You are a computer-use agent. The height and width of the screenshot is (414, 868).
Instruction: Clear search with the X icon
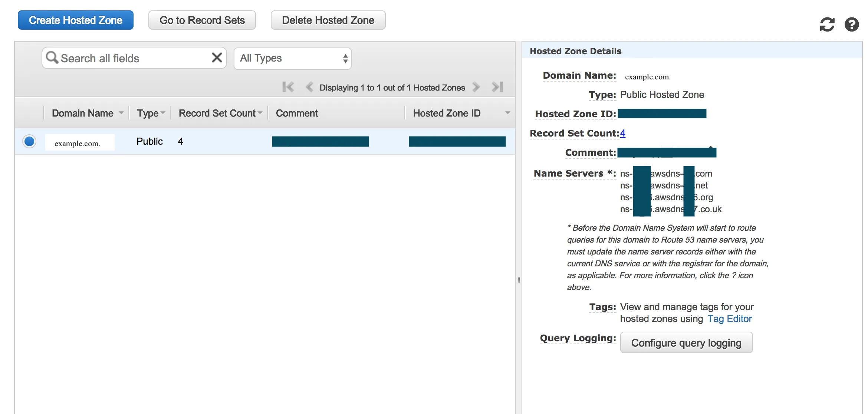[217, 57]
